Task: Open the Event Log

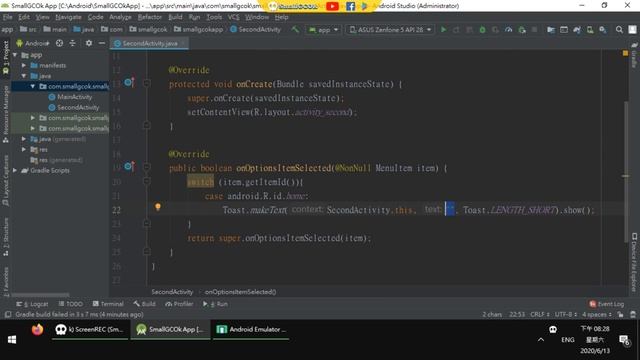Action: 607,304
